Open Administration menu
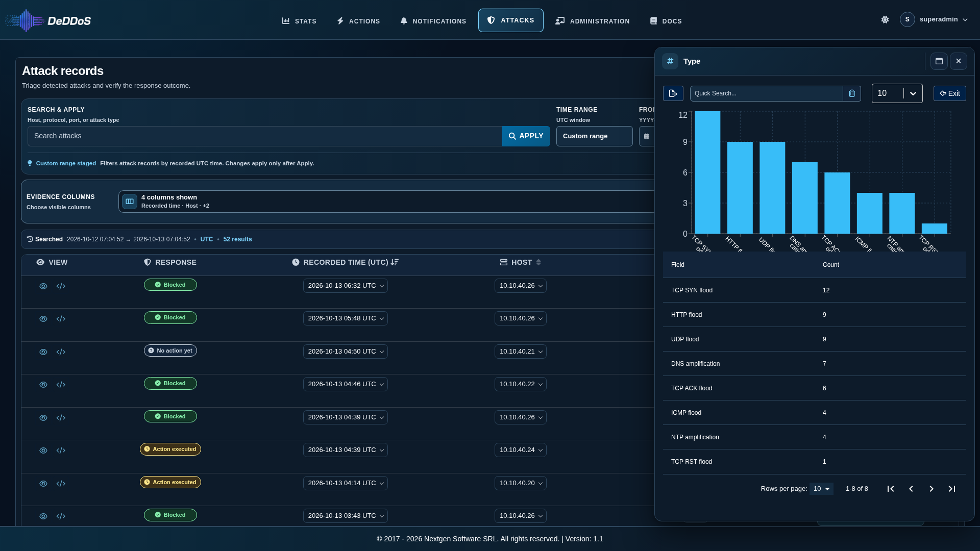 [x=593, y=21]
